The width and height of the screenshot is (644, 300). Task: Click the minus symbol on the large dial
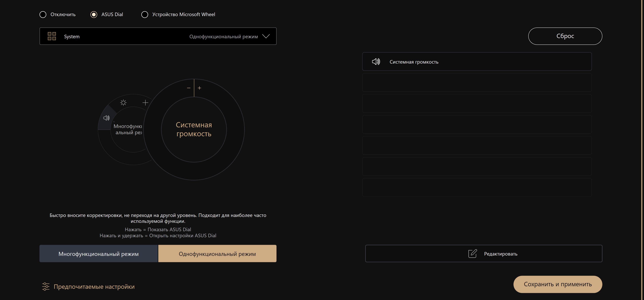[x=189, y=88]
